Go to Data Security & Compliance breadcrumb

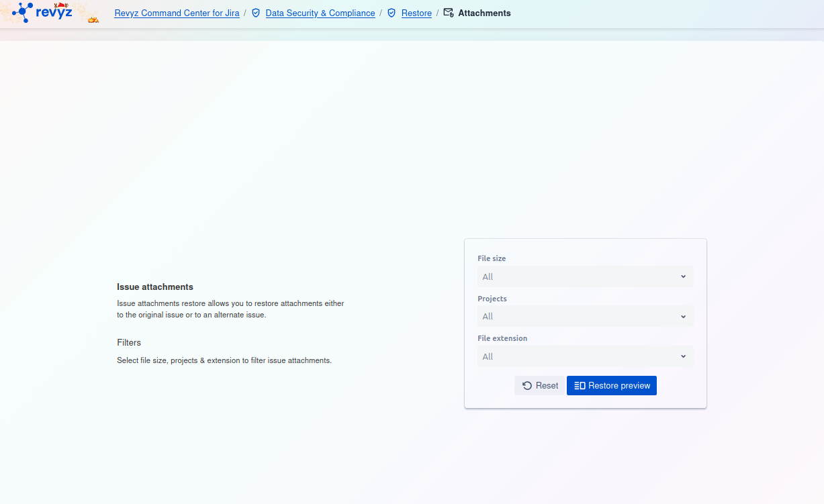[320, 13]
